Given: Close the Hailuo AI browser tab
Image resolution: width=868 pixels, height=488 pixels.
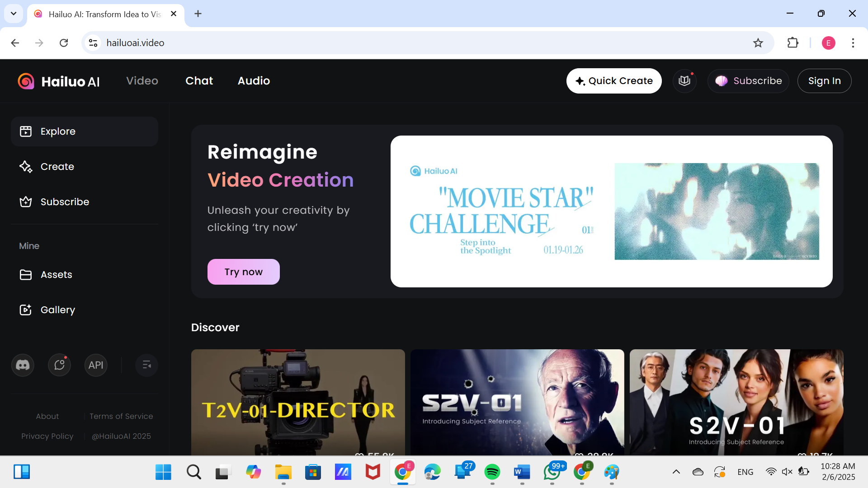Looking at the screenshot, I should 174,14.
